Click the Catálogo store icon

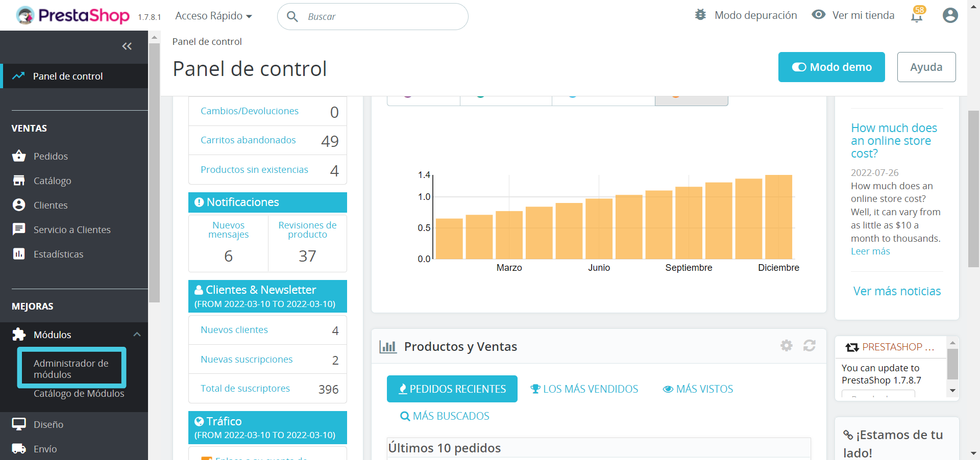pyautogui.click(x=19, y=181)
